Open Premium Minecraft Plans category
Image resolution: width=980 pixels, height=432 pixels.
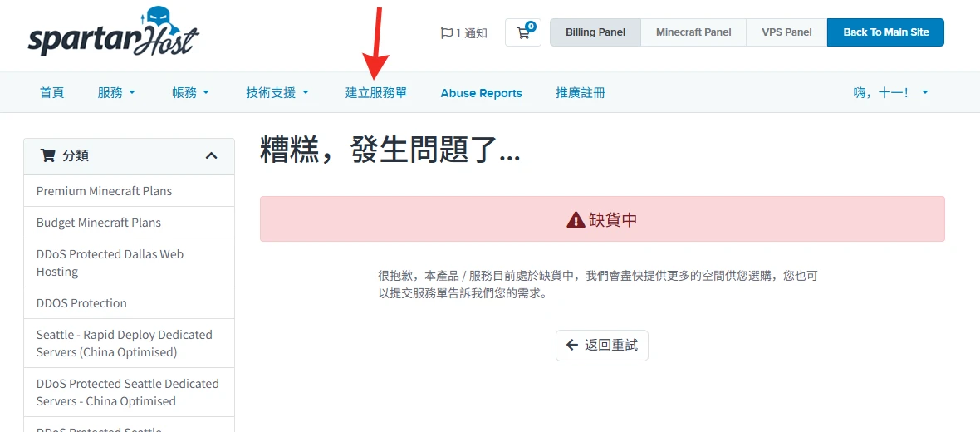coord(130,191)
